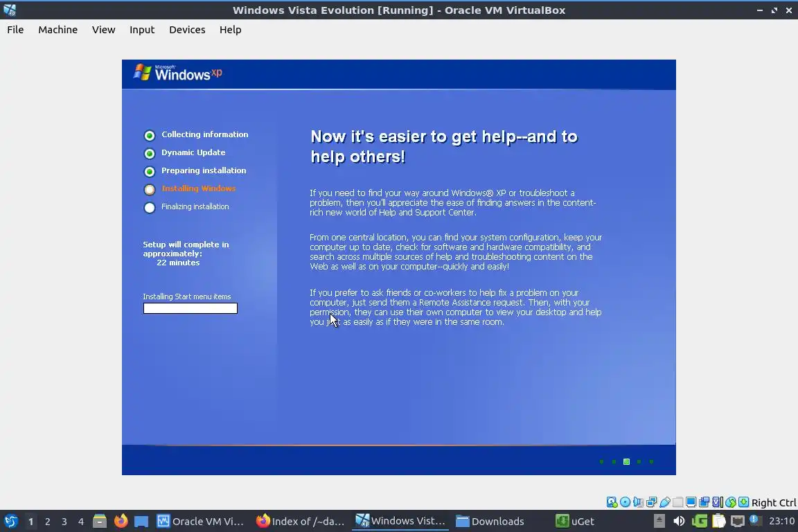Open the Machine menu

coord(58,30)
